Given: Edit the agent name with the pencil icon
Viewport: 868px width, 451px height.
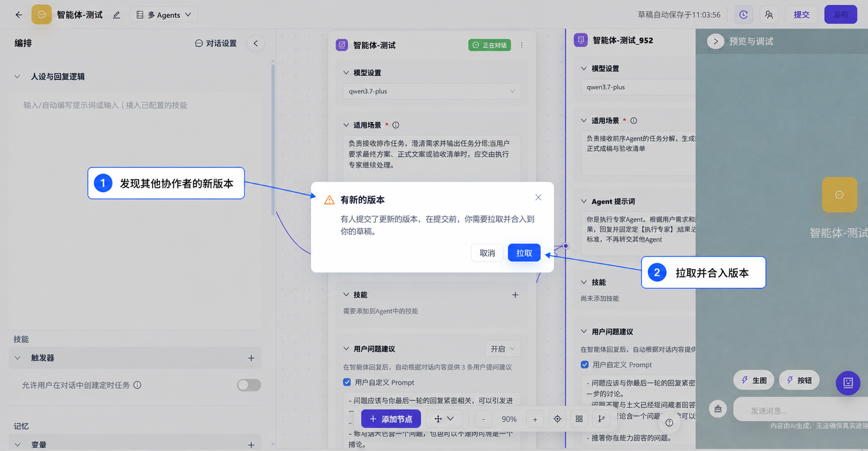Looking at the screenshot, I should tap(117, 15).
